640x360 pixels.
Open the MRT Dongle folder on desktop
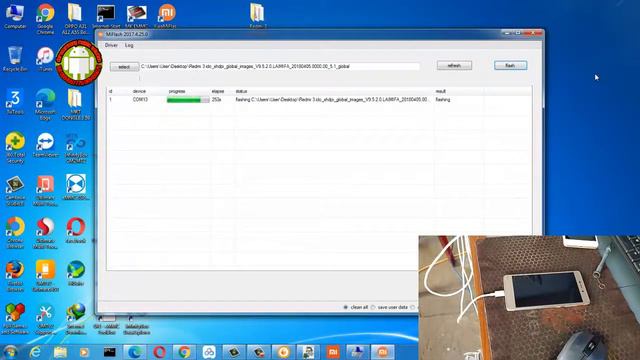76,104
